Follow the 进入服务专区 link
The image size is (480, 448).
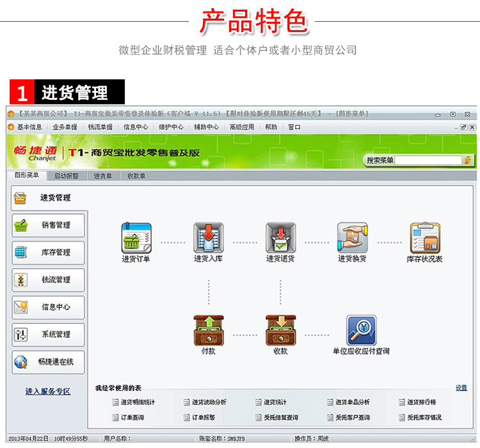[x=48, y=391]
